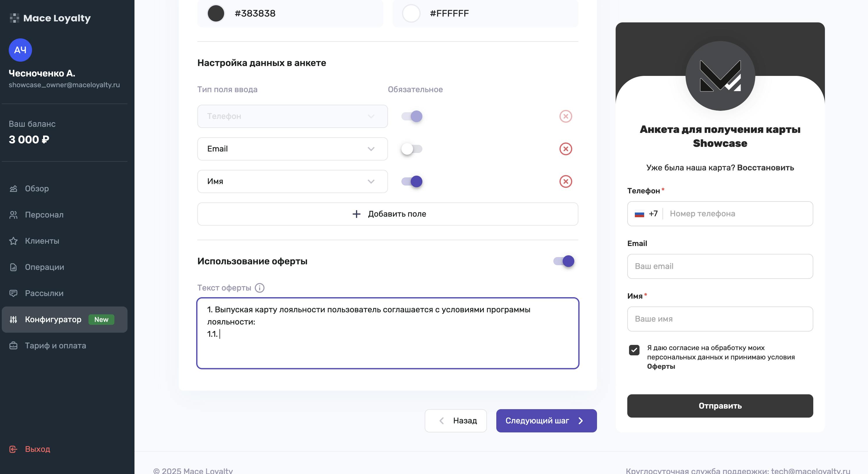Disable the Имя required toggle
This screenshot has height=474, width=868.
coord(411,181)
